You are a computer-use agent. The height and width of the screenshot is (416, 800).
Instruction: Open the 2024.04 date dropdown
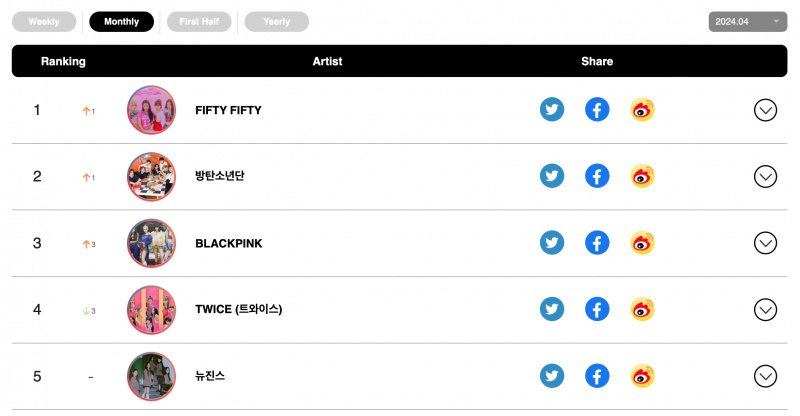(x=747, y=22)
